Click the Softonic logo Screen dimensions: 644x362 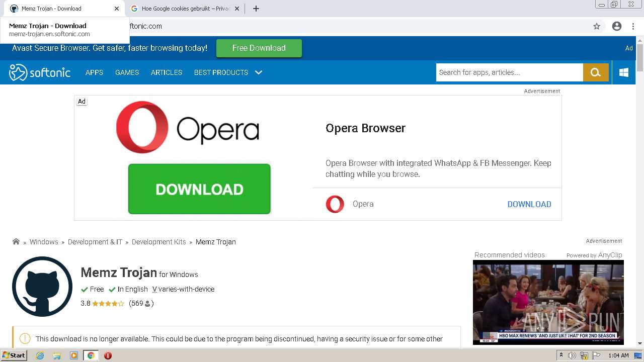(x=40, y=72)
